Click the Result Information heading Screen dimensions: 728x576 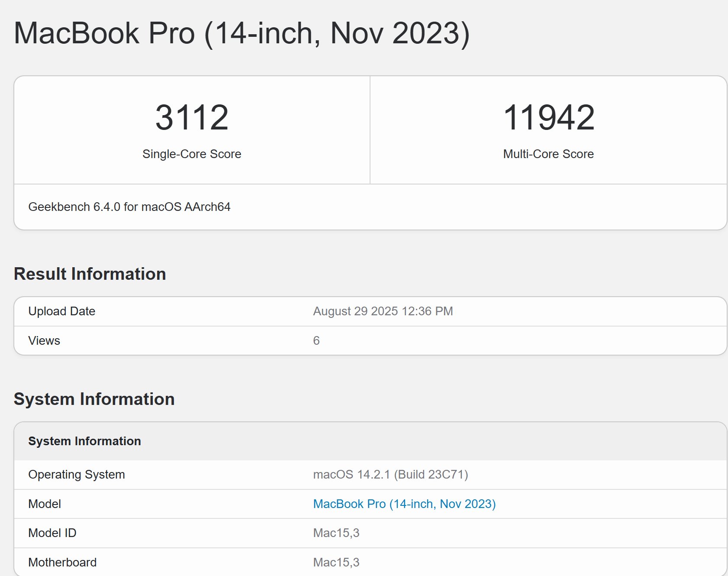point(90,274)
